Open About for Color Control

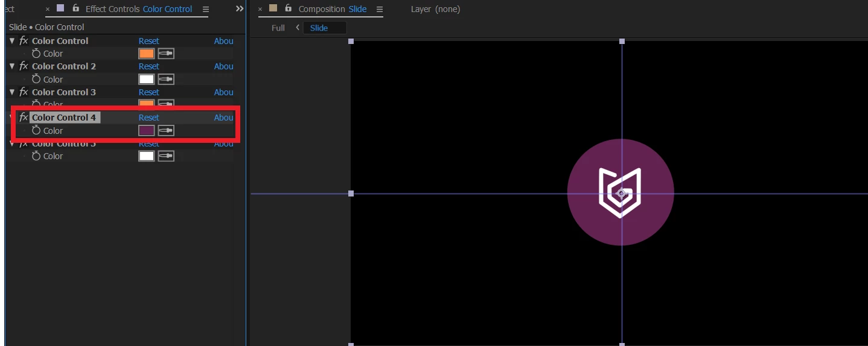[x=224, y=41]
